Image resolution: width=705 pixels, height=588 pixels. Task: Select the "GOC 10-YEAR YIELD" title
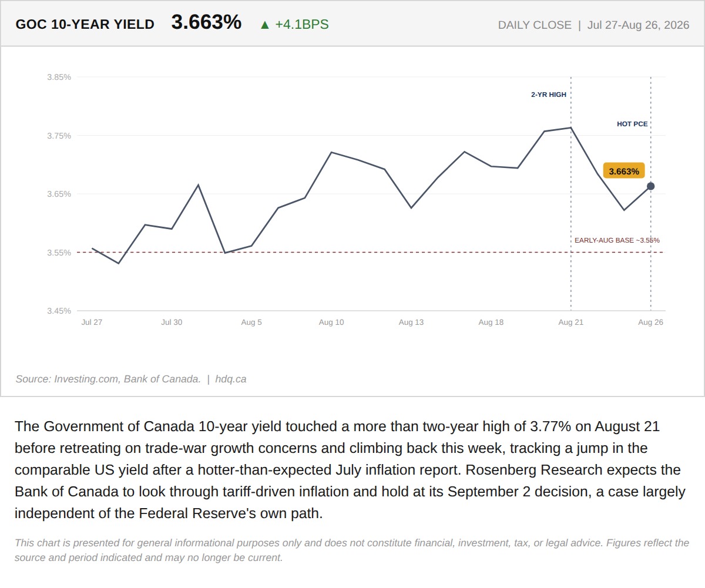coord(85,24)
